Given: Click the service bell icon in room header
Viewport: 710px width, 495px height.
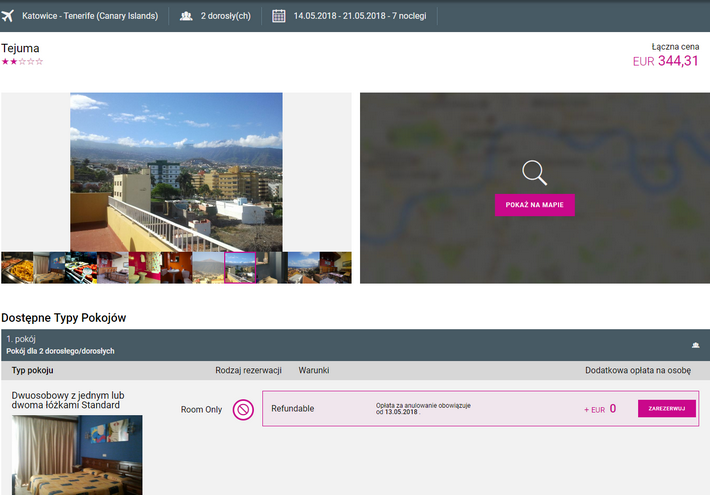Looking at the screenshot, I should coord(695,345).
